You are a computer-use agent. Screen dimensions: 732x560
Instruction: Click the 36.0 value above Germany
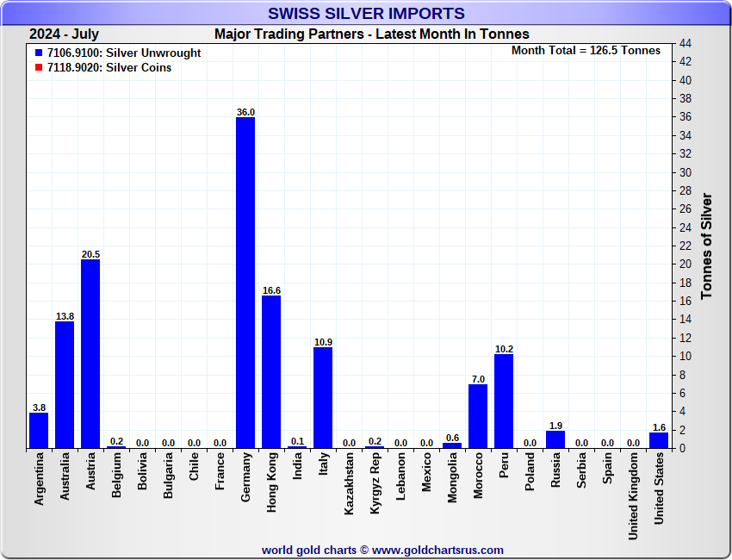(245, 112)
